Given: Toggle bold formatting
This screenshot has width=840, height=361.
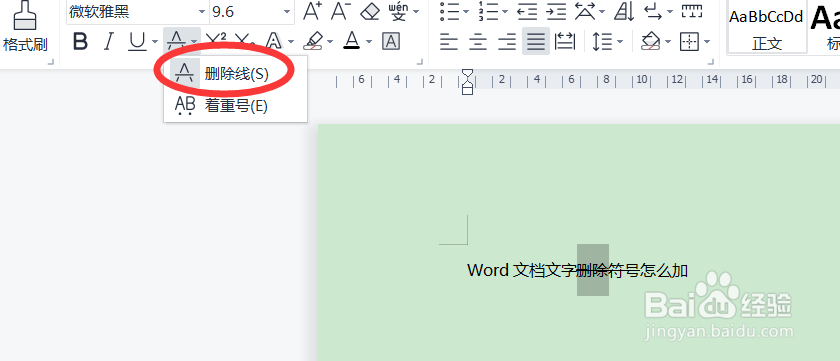Looking at the screenshot, I should [x=80, y=41].
